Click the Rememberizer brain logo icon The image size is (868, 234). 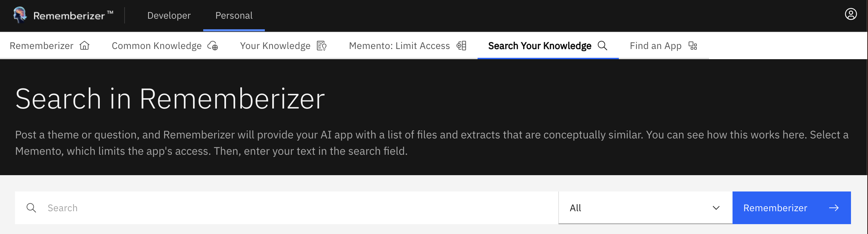pos(19,15)
